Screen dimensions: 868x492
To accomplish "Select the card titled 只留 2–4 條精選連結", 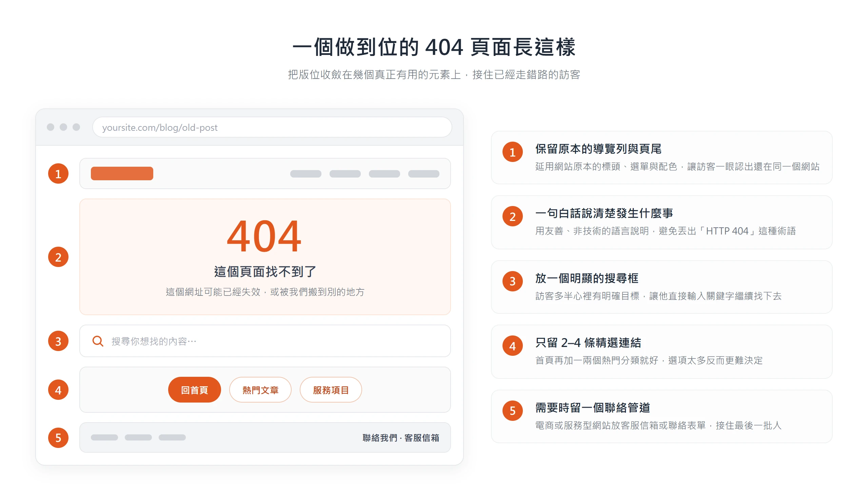I will pyautogui.click(x=662, y=352).
